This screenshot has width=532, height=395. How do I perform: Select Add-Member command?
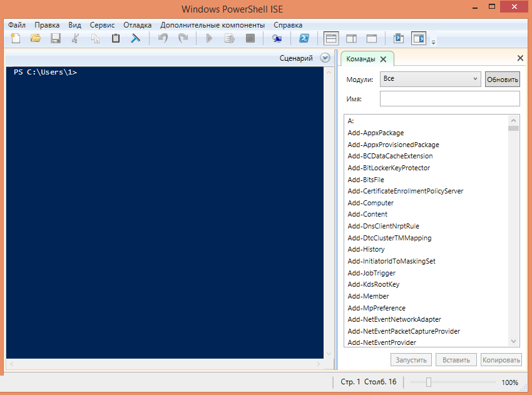point(368,296)
